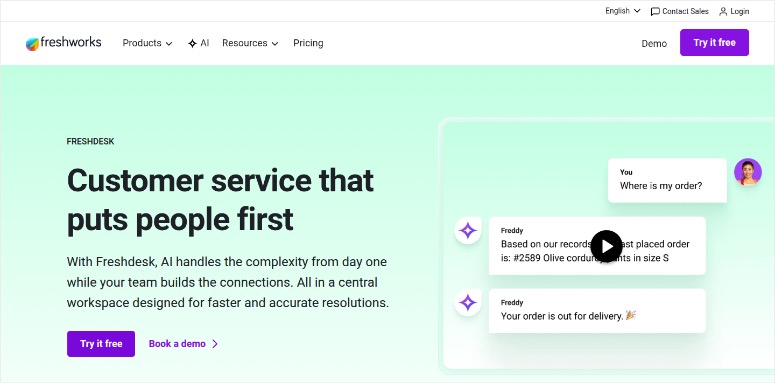Click the Login link
Screen dimensions: 775x383
734,11
